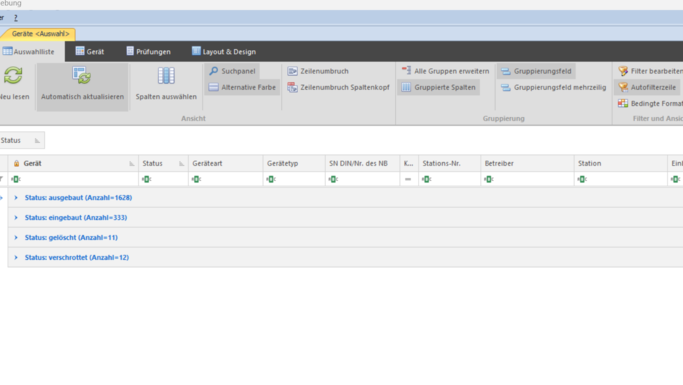Image resolution: width=683 pixels, height=385 pixels.
Task: Select Gruppierte Spalten option
Action: tap(439, 87)
